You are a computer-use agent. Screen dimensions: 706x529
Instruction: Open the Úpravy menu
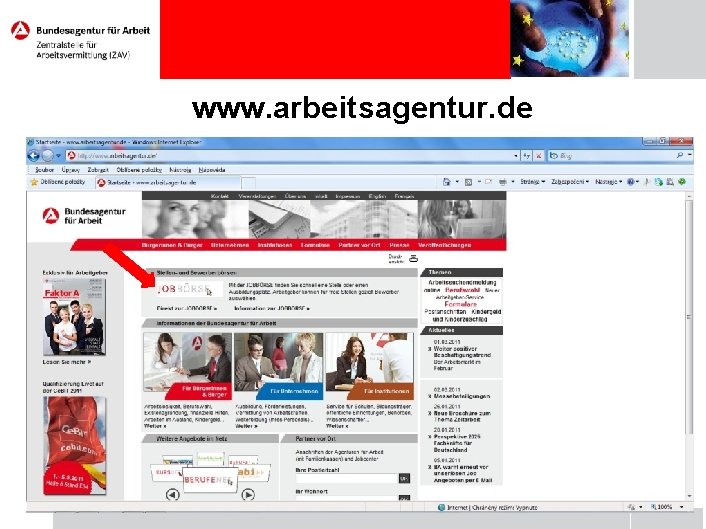[71, 170]
